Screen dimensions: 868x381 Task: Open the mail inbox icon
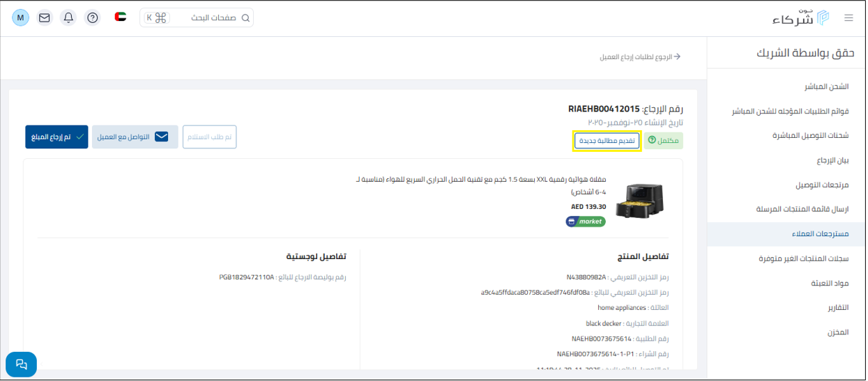tap(45, 18)
